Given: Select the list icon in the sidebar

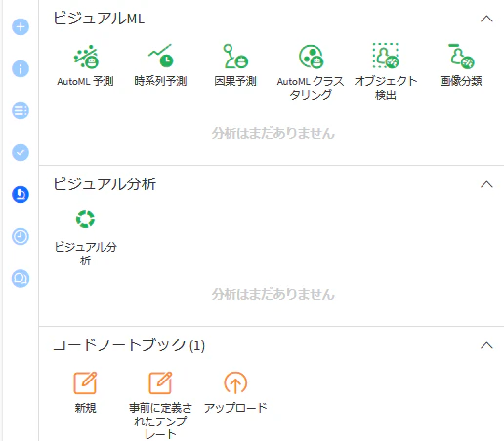Looking at the screenshot, I should click(x=21, y=111).
